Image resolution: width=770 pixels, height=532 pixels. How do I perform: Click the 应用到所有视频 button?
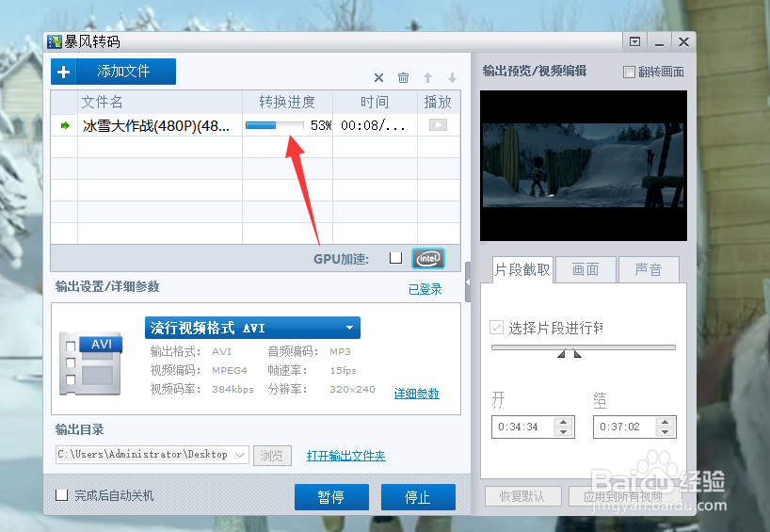tap(622, 496)
